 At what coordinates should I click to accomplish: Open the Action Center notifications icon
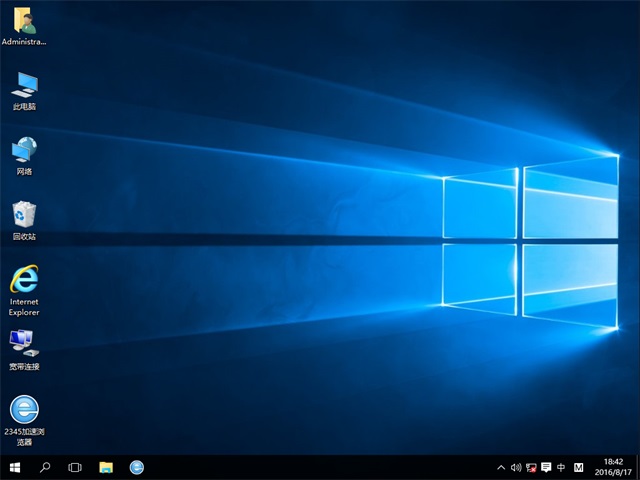point(546,467)
